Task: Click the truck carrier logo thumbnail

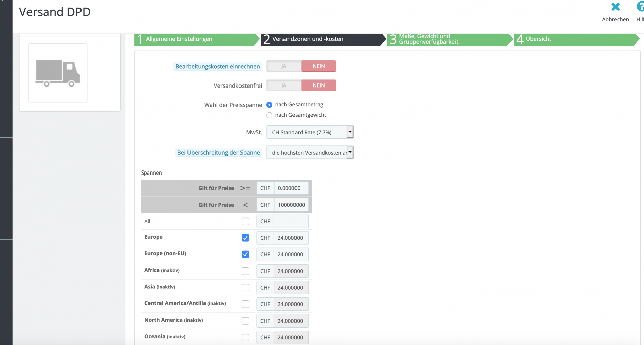Action: (58, 73)
